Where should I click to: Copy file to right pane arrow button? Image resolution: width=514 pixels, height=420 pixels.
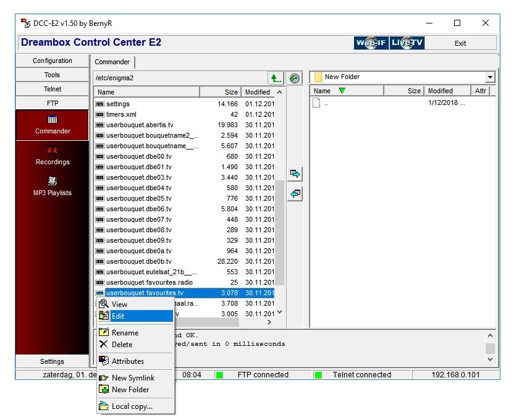click(295, 174)
